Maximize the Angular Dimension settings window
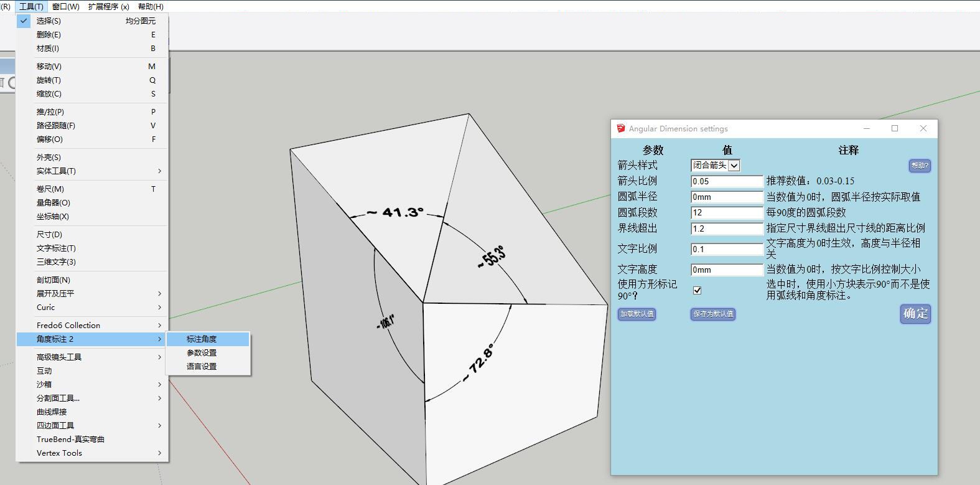Image resolution: width=980 pixels, height=485 pixels. coord(895,128)
